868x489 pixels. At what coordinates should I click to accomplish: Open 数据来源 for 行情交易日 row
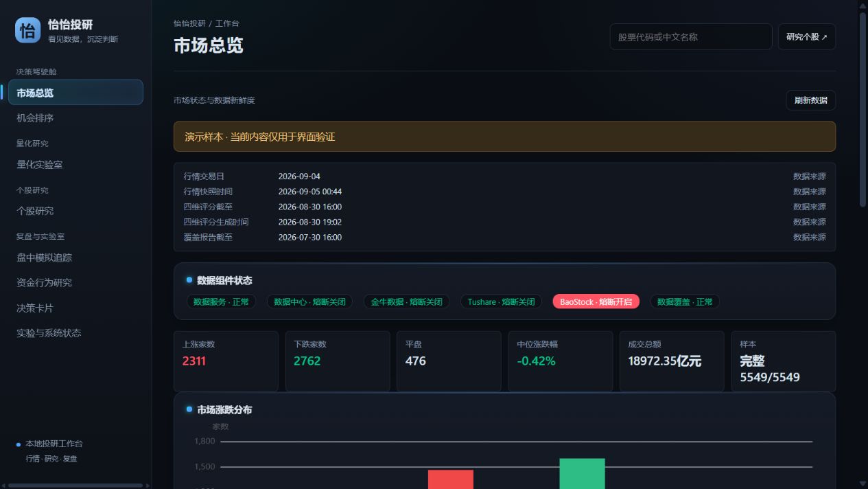point(810,177)
